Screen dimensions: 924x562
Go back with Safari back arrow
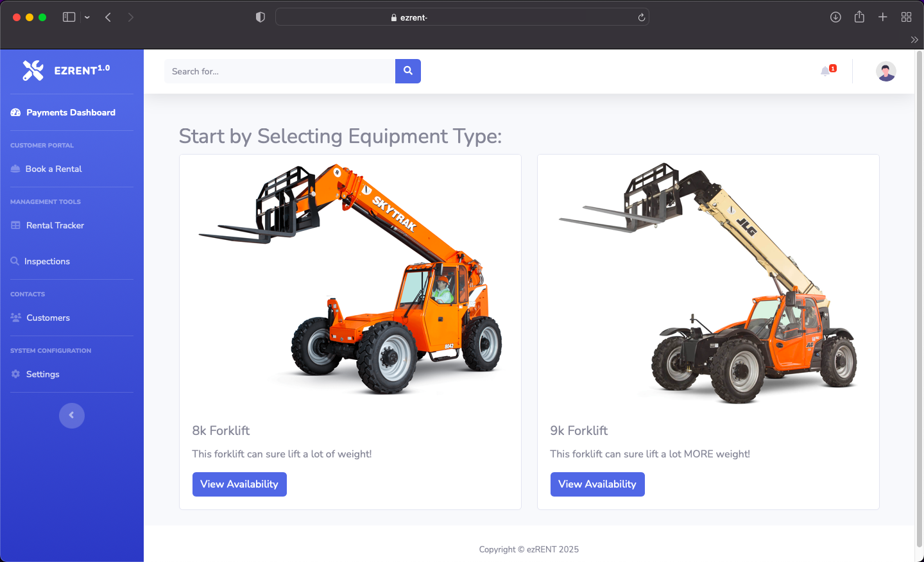pyautogui.click(x=108, y=17)
